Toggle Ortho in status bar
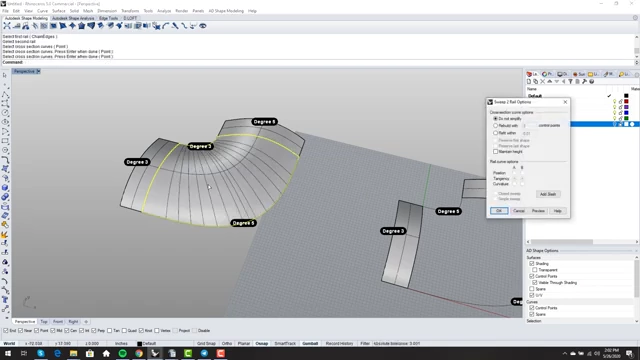640x360 pixels. (227, 344)
